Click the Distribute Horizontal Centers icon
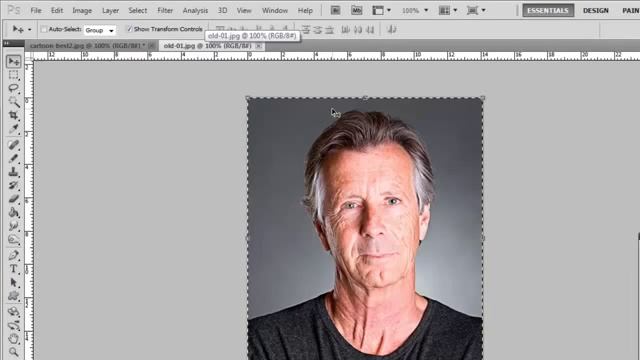This screenshot has height=360, width=640. pos(358,29)
